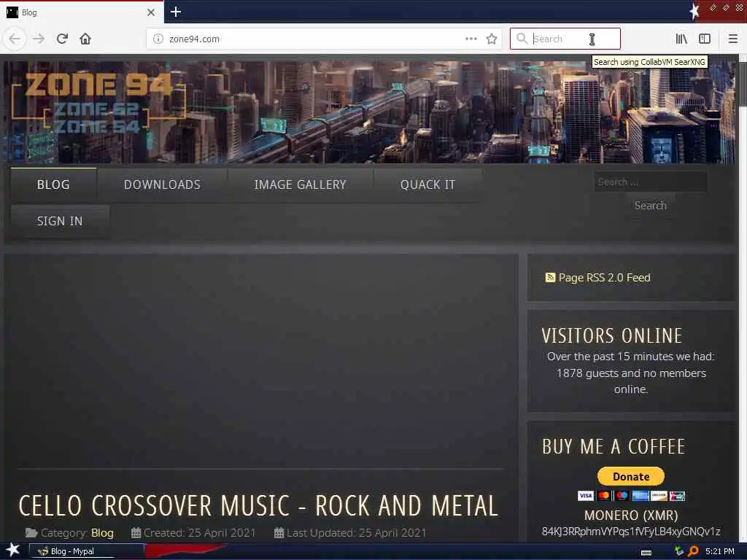Open the Page RSS 2.0 Feed link
The image size is (747, 560).
coord(604,278)
